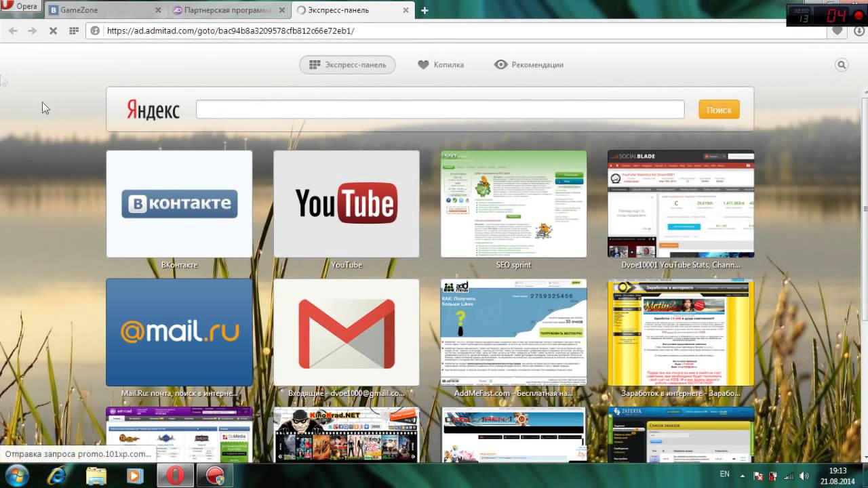Open the admitad speed dial tile
The image size is (868, 488).
(x=179, y=434)
